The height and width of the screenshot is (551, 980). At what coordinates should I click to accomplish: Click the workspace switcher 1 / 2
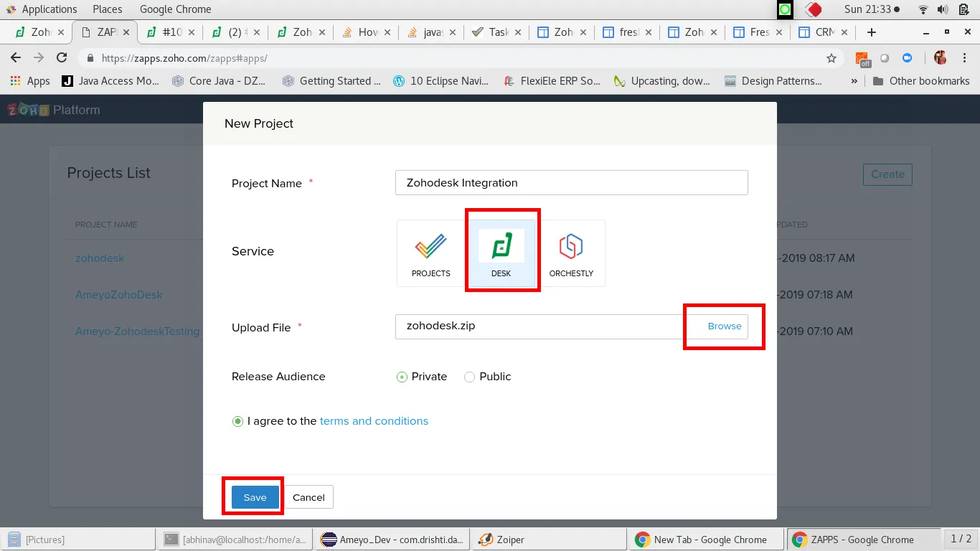(x=961, y=539)
